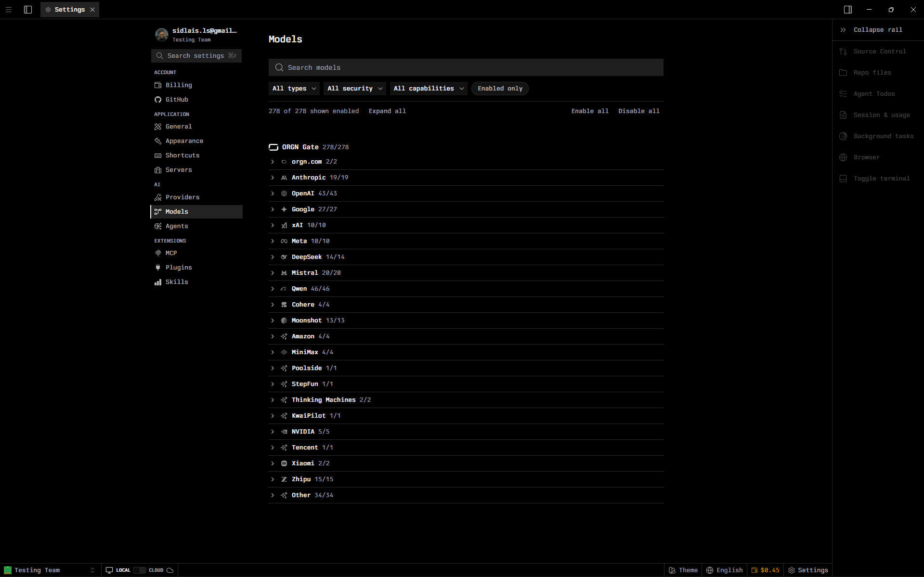Click the OpenAI provider logo
Screen dimensions: 924x577
pyautogui.click(x=284, y=193)
